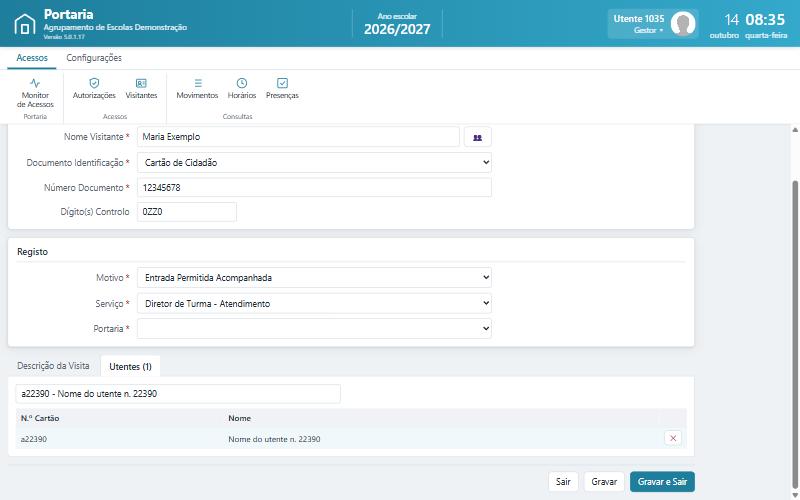Click 'Nome do utente n. 22390' table cell
Image resolution: width=800 pixels, height=500 pixels.
274,439
